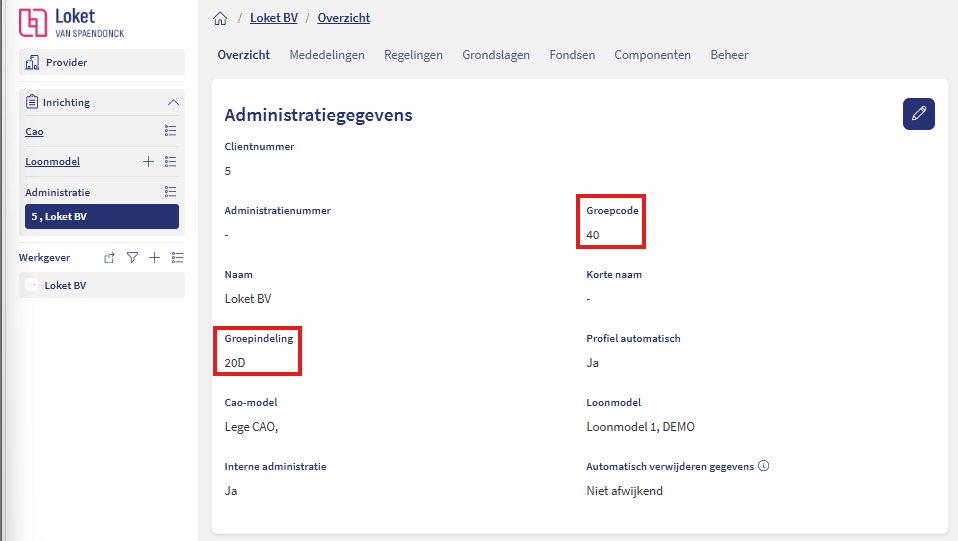Open the Grondslagen tab
The height and width of the screenshot is (541, 958).
tap(496, 55)
